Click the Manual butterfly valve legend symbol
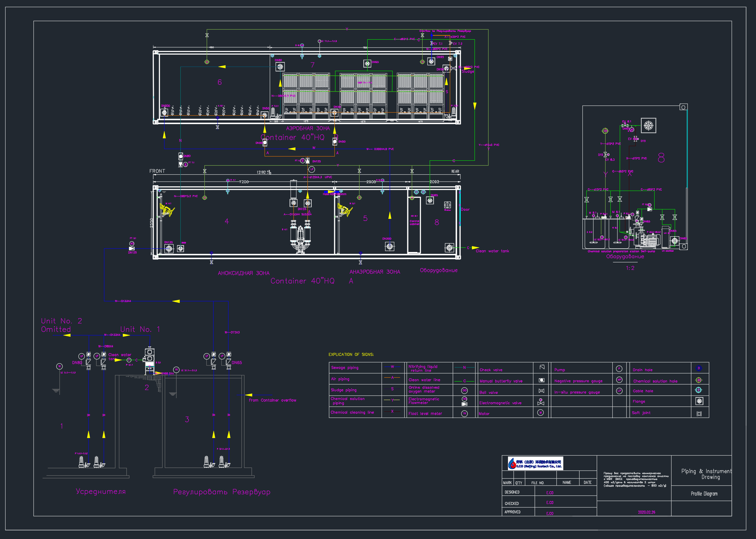The image size is (756, 539). tap(541, 380)
